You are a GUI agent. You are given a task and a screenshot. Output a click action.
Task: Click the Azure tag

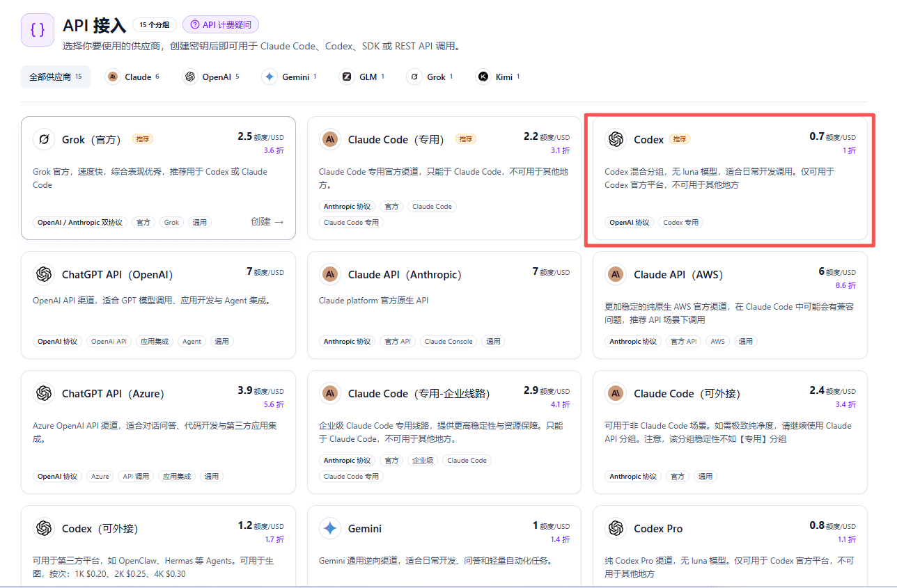click(x=100, y=477)
